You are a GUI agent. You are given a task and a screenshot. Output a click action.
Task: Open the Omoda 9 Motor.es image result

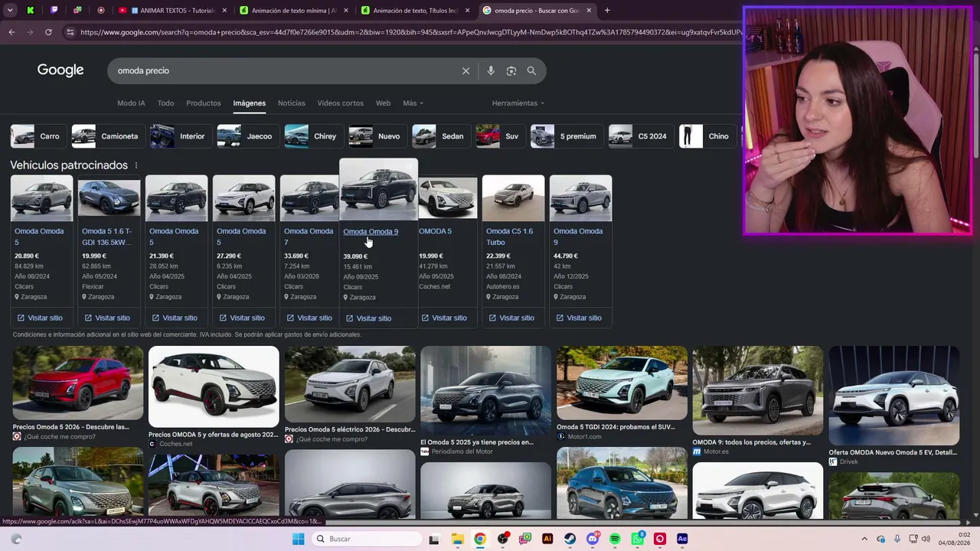click(x=758, y=391)
